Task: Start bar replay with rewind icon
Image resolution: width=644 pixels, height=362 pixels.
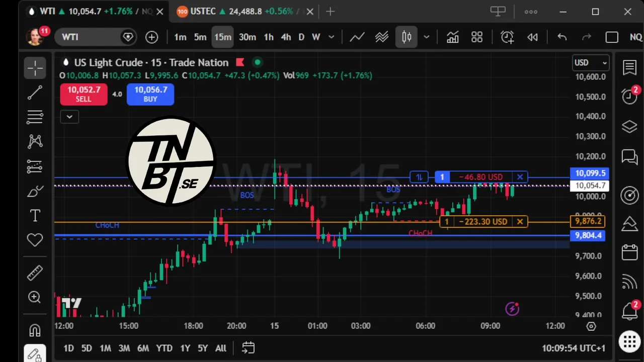Action: (532, 37)
